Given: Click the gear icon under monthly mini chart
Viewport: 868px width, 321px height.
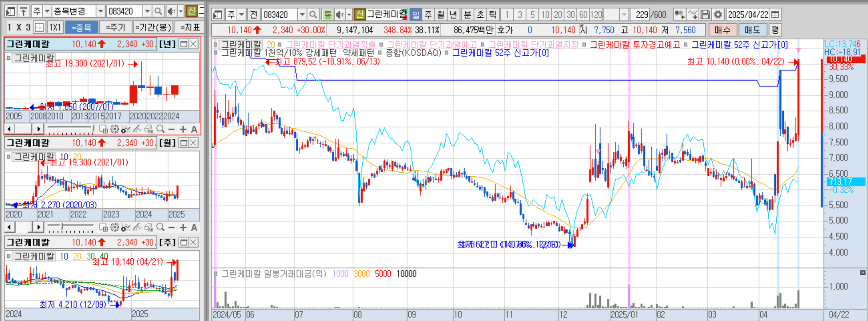Looking at the screenshot, I should [114, 228].
